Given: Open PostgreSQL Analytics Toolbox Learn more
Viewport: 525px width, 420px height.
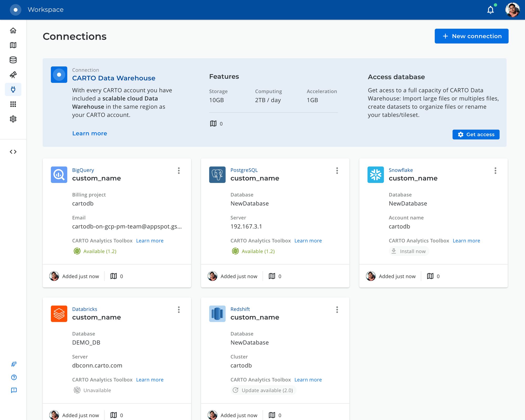Looking at the screenshot, I should coord(308,241).
